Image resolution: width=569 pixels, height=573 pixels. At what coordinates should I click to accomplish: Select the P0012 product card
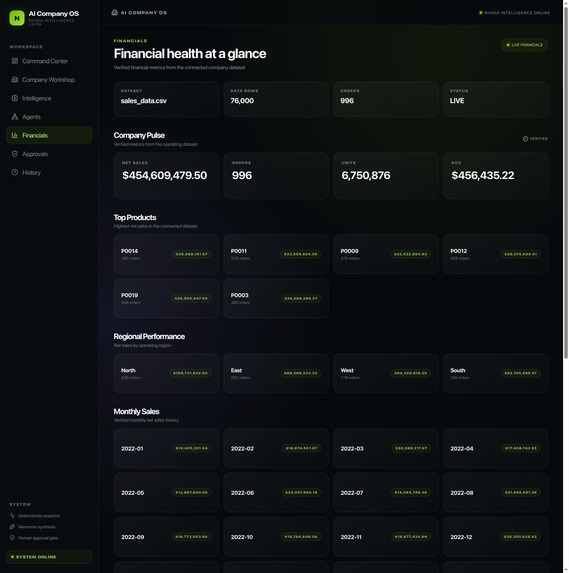pos(495,254)
